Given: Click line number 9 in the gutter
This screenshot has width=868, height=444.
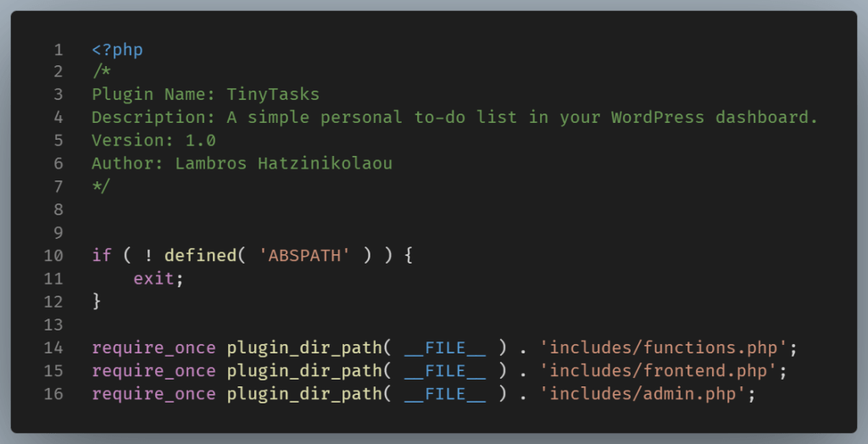Looking at the screenshot, I should (x=58, y=233).
